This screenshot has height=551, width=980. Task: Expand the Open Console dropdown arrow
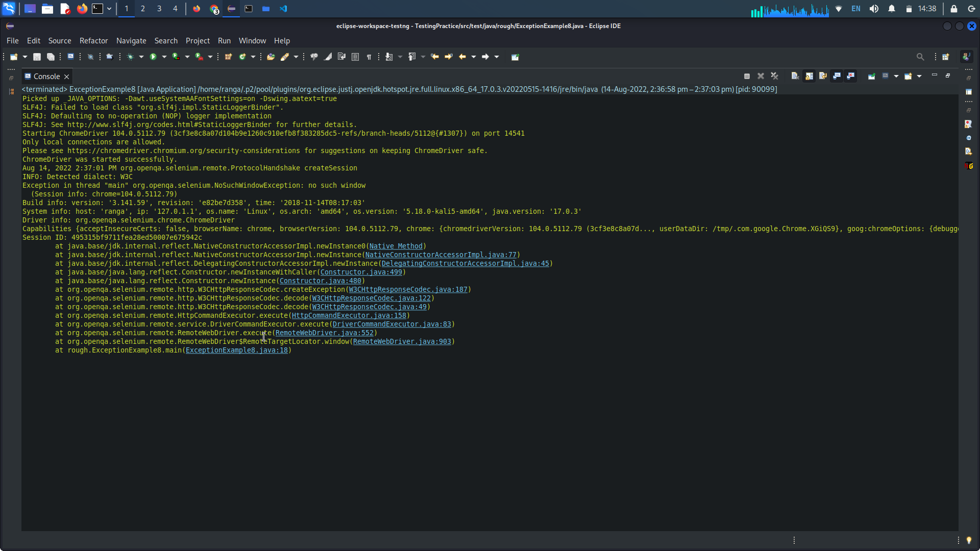(x=919, y=76)
